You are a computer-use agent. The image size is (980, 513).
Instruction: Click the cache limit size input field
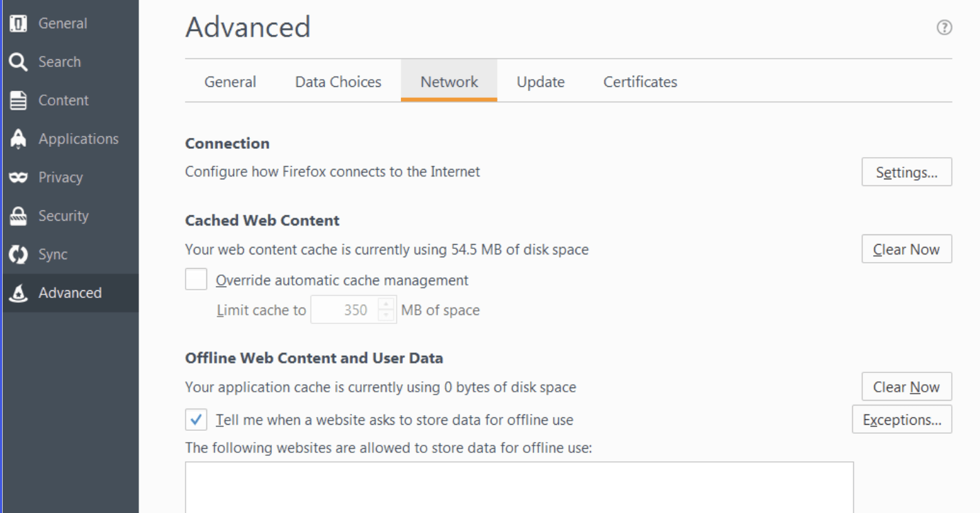coord(344,310)
